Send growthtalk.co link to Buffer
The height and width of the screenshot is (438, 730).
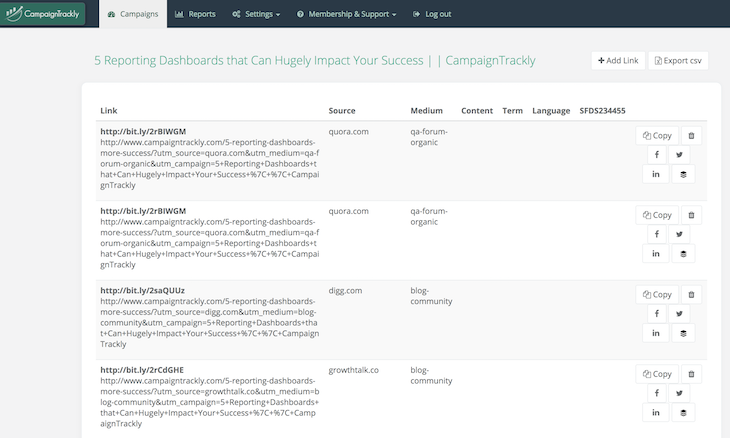point(683,413)
